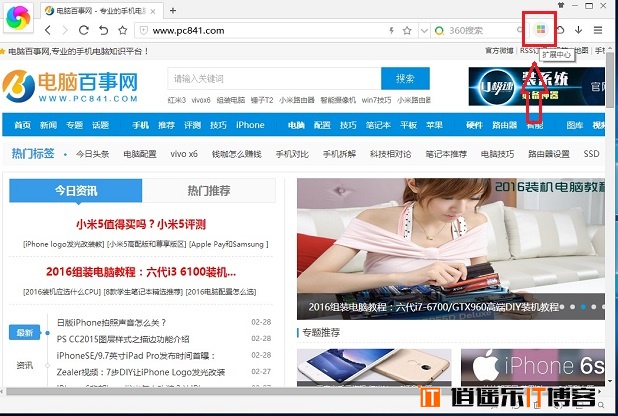This screenshot has height=416, width=618.
Task: Bookmark this page using address bar star
Action: 407,30
